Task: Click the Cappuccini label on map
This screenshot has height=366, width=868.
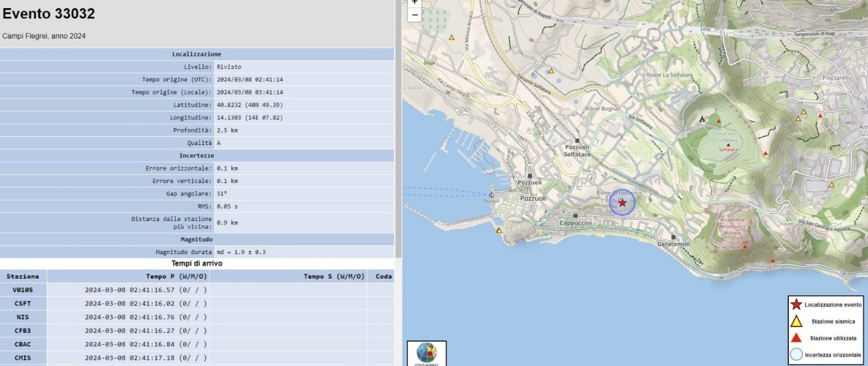Action: click(575, 223)
